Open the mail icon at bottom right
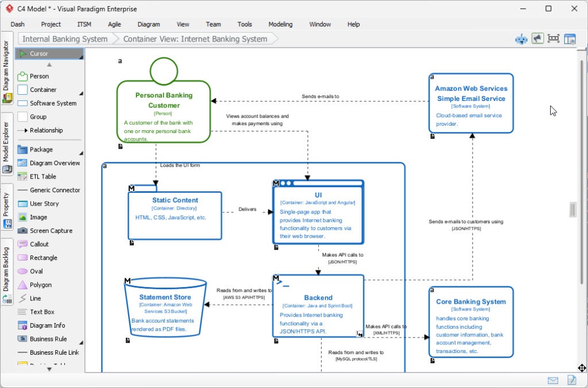The image size is (588, 388). point(552,380)
